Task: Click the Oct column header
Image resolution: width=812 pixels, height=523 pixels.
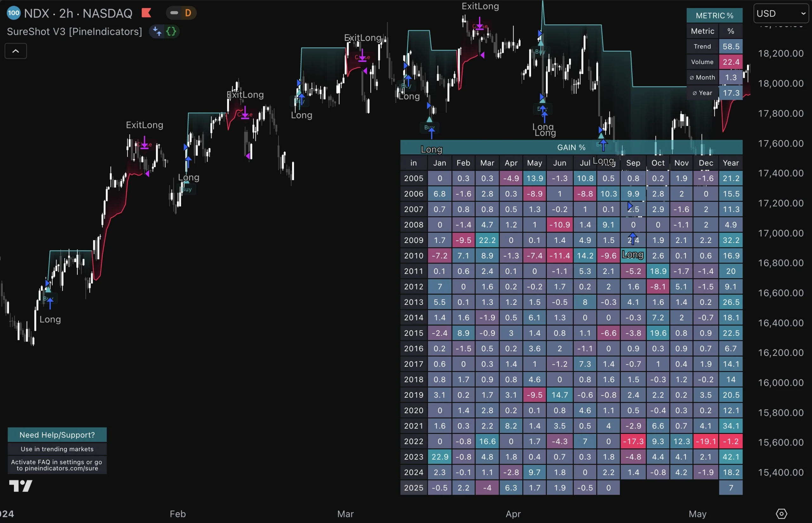Action: tap(658, 163)
